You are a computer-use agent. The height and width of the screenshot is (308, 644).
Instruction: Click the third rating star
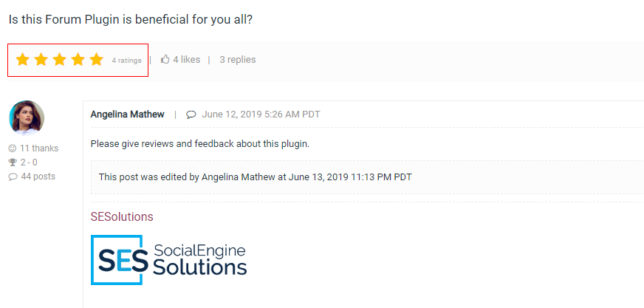pos(60,60)
